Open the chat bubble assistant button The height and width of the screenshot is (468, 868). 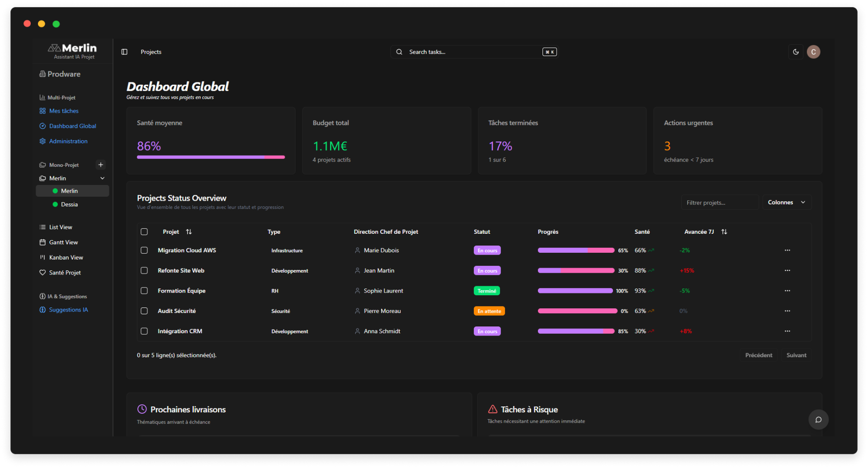pyautogui.click(x=818, y=420)
